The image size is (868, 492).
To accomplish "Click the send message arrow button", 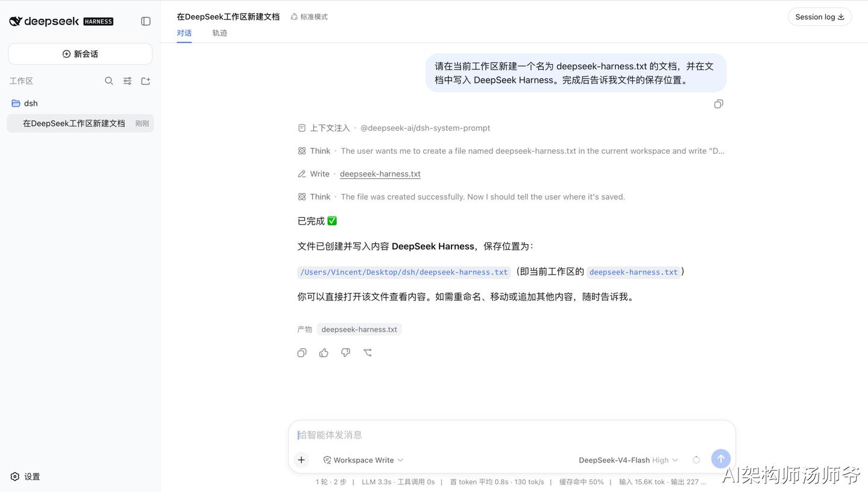I will 721,459.
